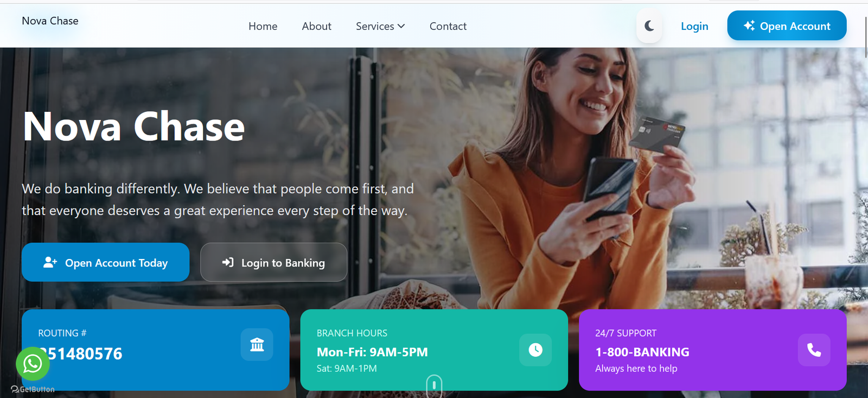
Task: Click the Open Account header button
Action: pos(787,26)
